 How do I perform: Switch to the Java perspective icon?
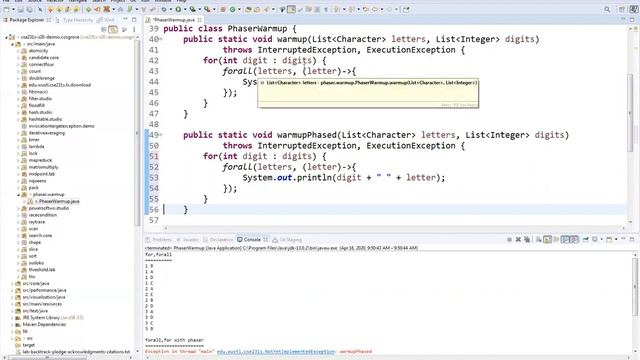(633, 9)
